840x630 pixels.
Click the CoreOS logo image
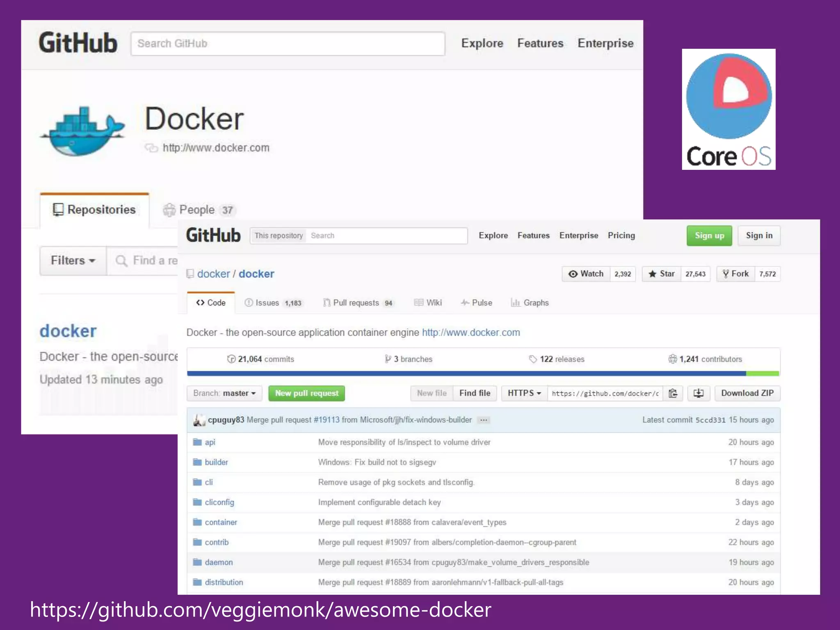[x=728, y=109]
